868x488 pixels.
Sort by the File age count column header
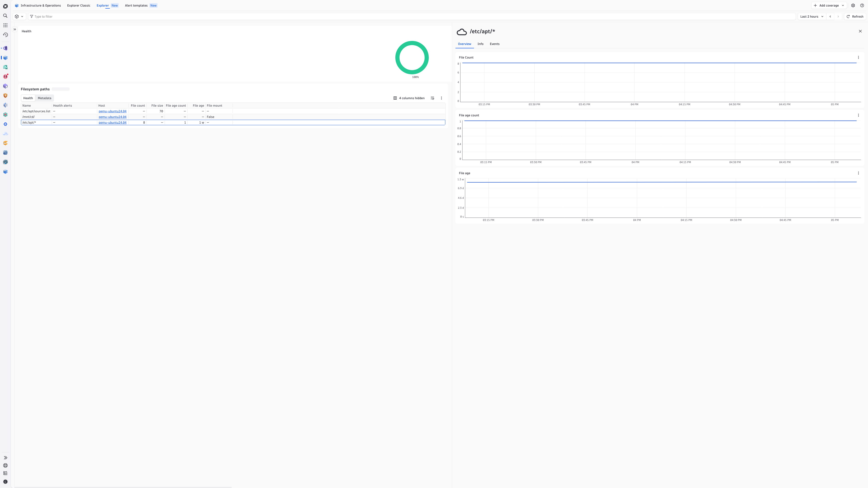pyautogui.click(x=176, y=106)
